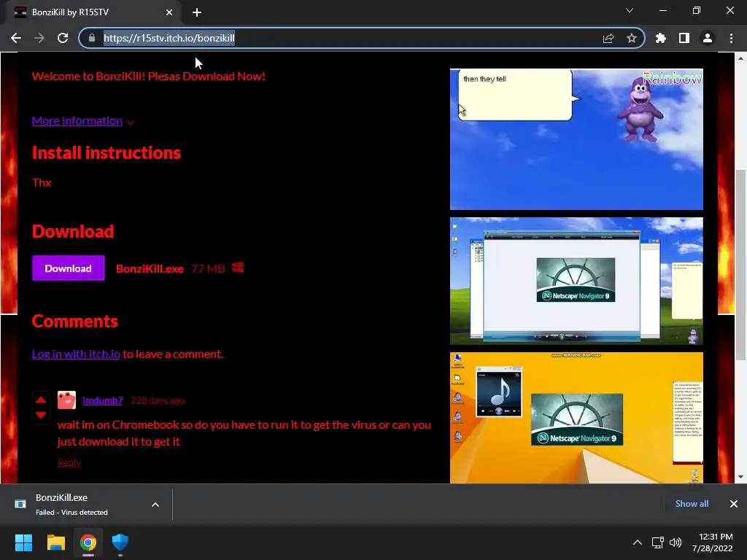The image size is (747, 560).
Task: Follow the Log in with itch.io link
Action: (76, 354)
